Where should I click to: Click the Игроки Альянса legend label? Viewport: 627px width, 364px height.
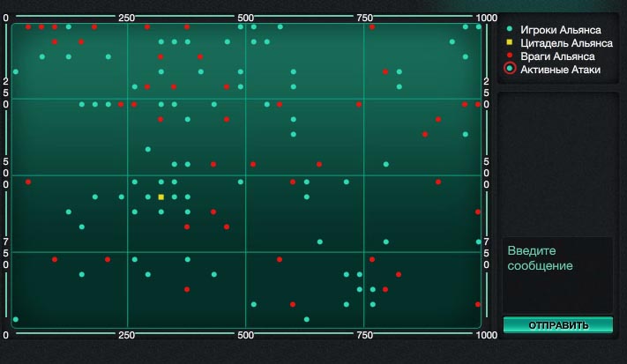561,30
